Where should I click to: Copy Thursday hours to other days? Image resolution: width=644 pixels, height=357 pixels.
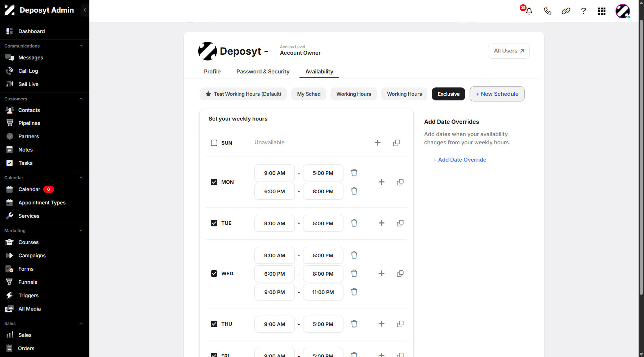coord(400,324)
